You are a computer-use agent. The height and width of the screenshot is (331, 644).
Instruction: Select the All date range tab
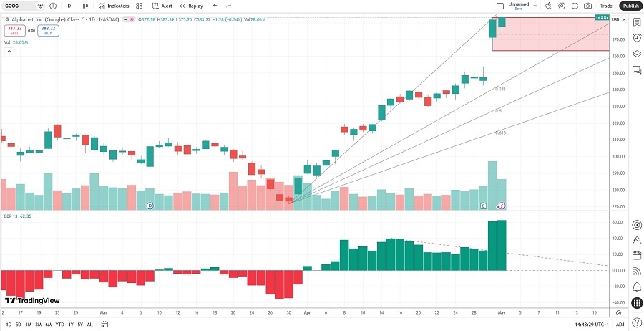pos(90,325)
